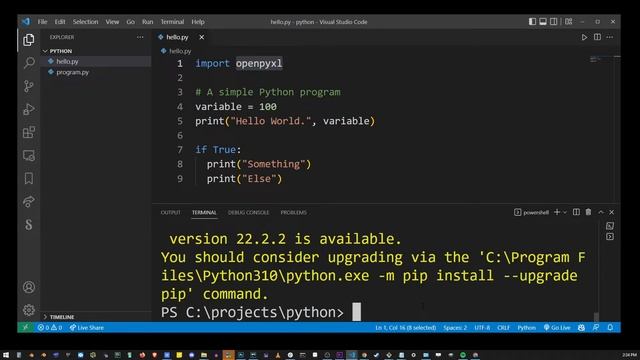
Task: Change the UTF-8 encoding in the status bar
Action: 482,327
